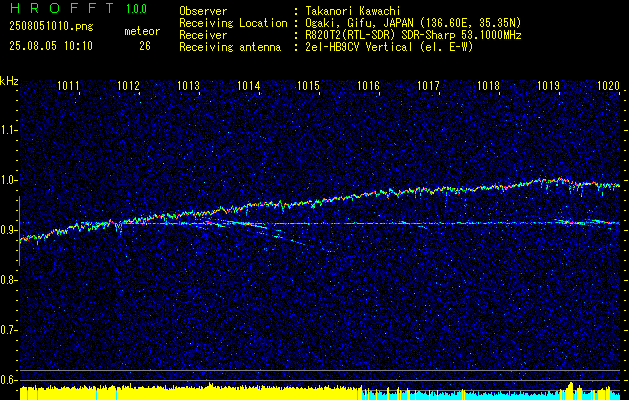Click the 0.7 kHz axis label

[x=8, y=330]
